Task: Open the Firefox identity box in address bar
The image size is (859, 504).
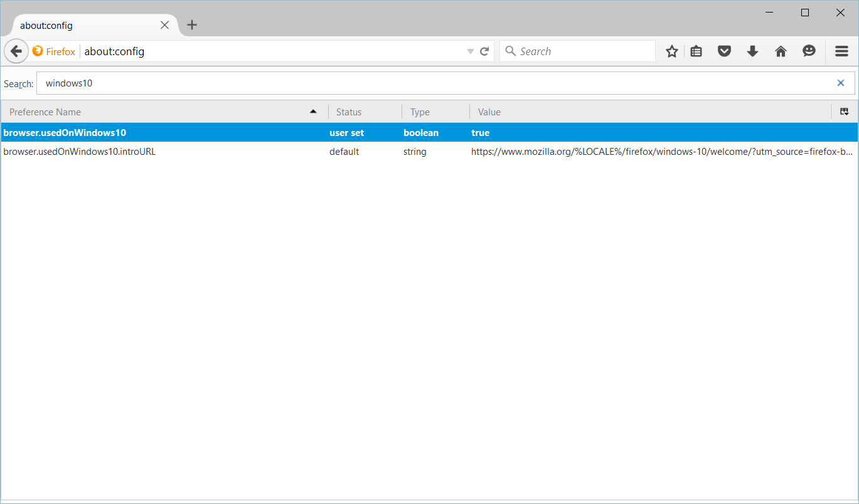Action: [54, 51]
